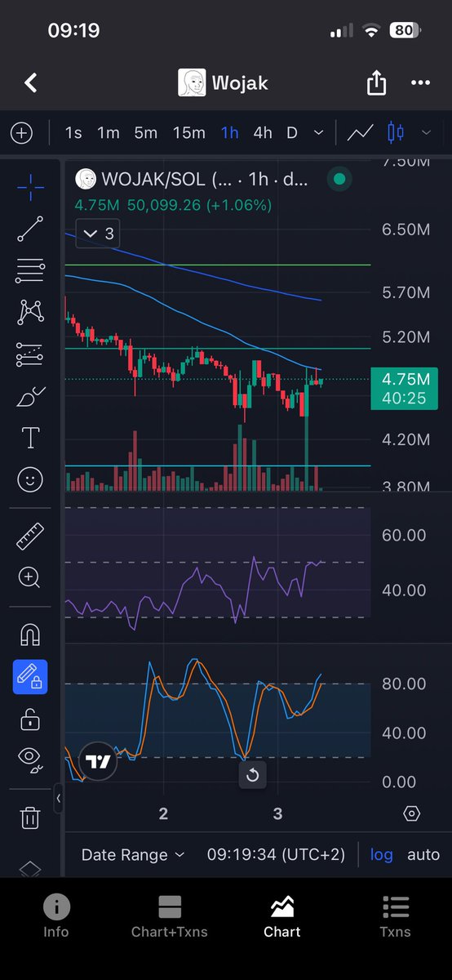Tap the Wi-Fi status icon
Screen dimensions: 452x980
(373, 31)
